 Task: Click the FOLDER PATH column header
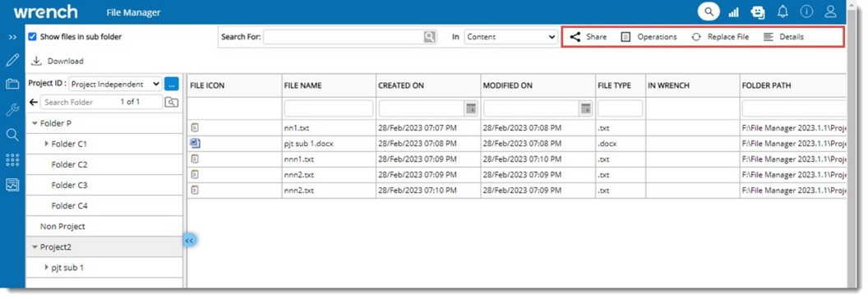(x=767, y=85)
